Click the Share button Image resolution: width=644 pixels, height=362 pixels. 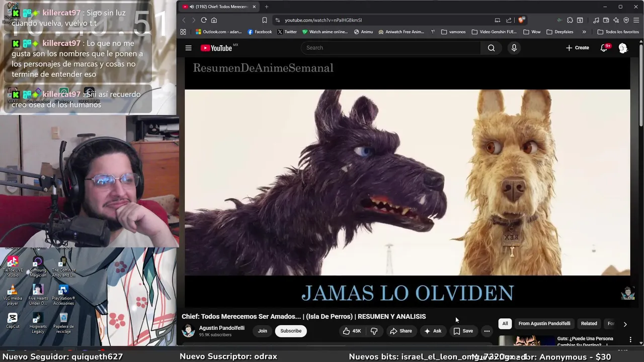(x=400, y=331)
